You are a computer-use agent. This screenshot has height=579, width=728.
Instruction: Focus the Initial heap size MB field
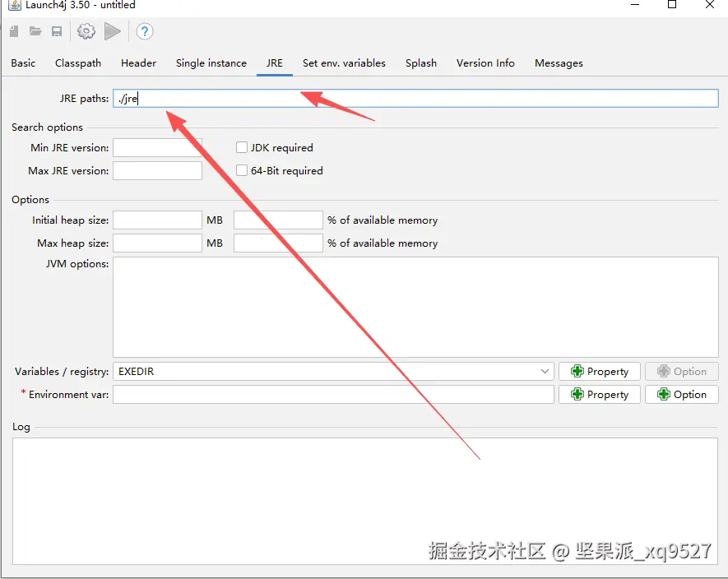pyautogui.click(x=157, y=220)
